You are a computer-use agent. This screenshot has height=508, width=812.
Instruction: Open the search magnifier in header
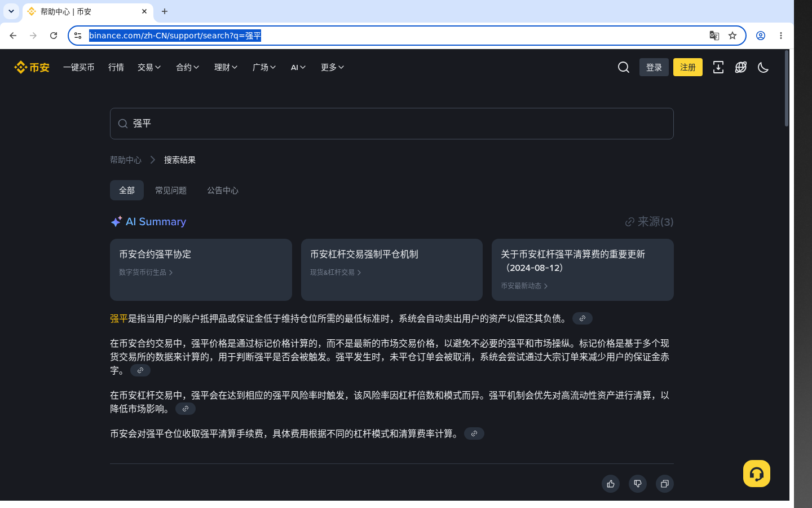[x=624, y=67]
